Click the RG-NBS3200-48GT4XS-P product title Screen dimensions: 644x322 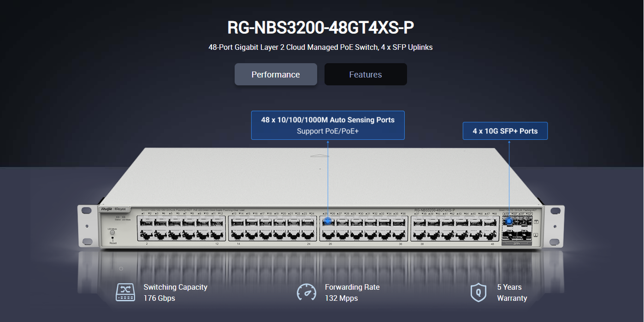click(x=321, y=28)
